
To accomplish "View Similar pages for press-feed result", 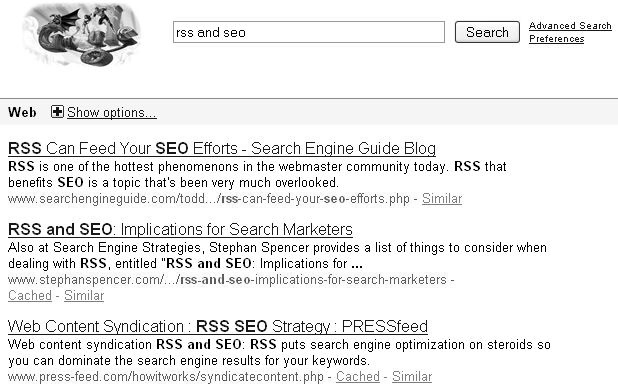I will coord(412,377).
